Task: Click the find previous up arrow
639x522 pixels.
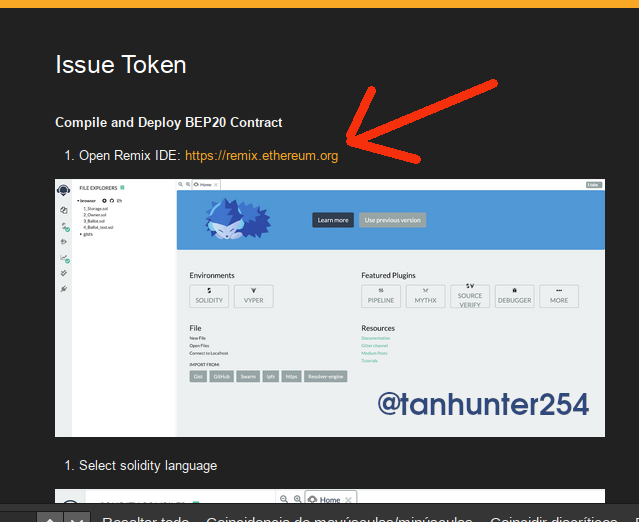Action: point(50,518)
